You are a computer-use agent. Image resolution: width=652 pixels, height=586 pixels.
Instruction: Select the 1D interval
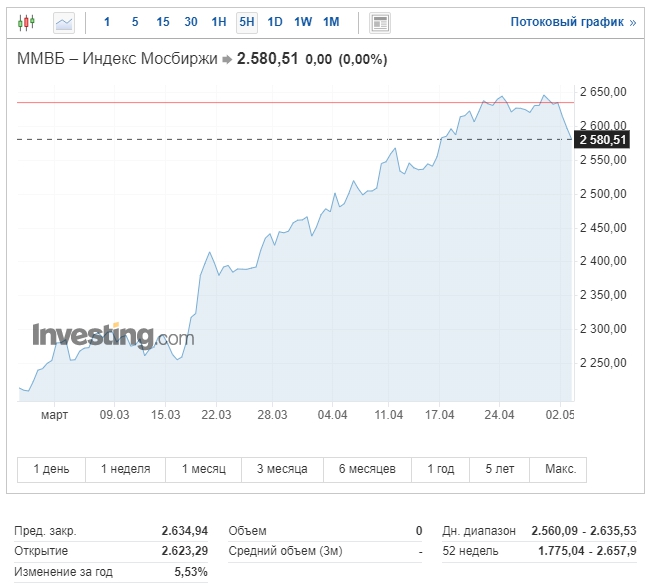tap(275, 22)
